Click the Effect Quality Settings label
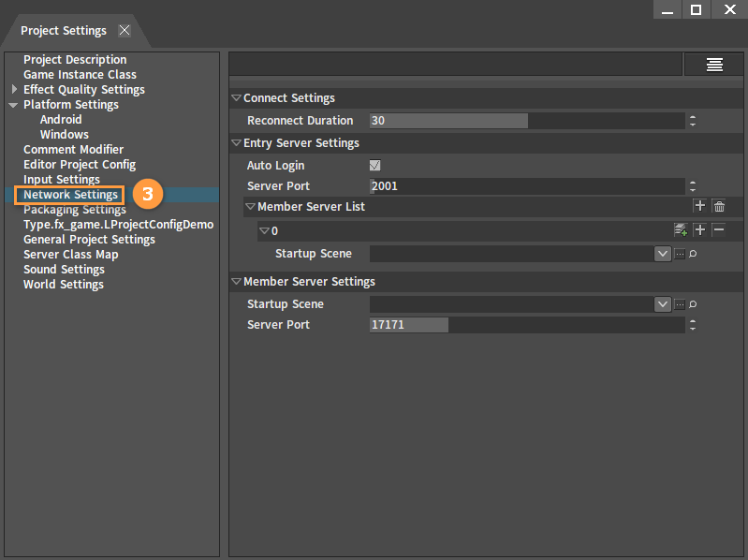The height and width of the screenshot is (560, 748). point(84,90)
